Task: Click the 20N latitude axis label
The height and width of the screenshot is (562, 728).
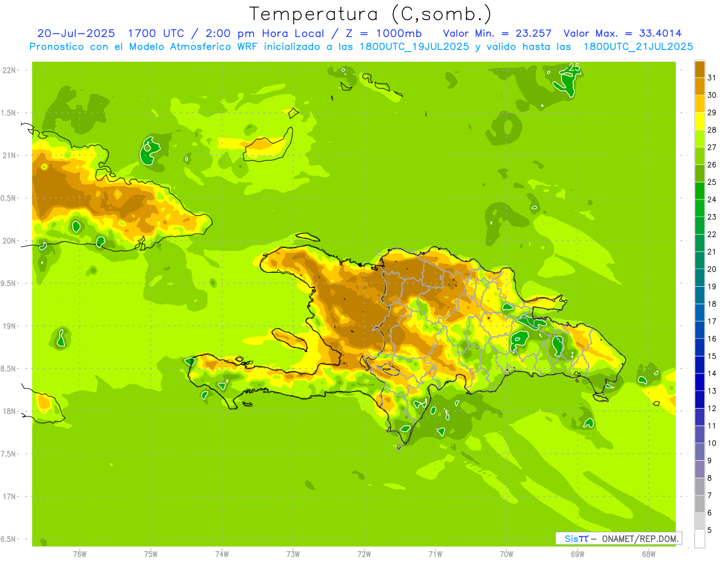Action: coord(9,241)
